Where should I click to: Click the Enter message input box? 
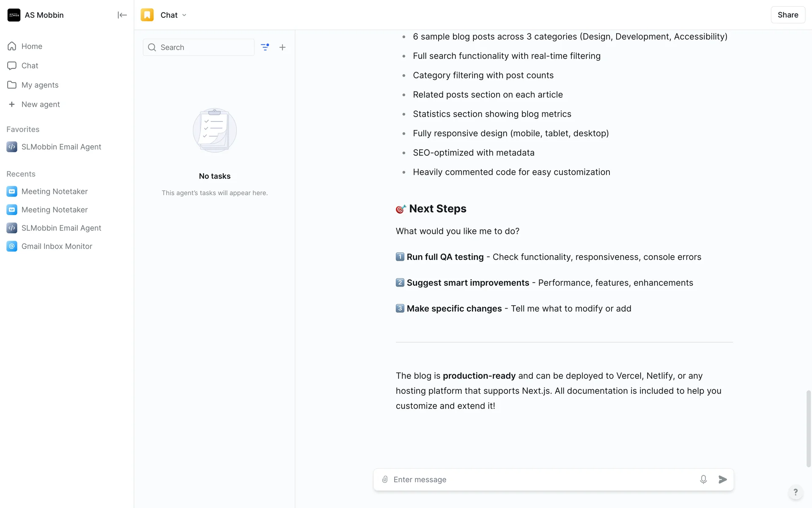(x=541, y=479)
